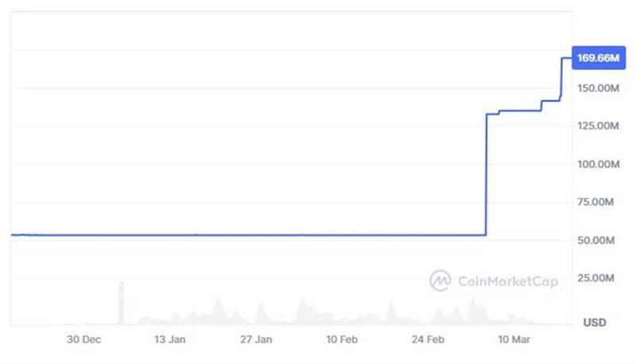Image resolution: width=636 pixels, height=364 pixels.
Task: Click the CoinMarketCap watermark text
Action: tap(507, 281)
